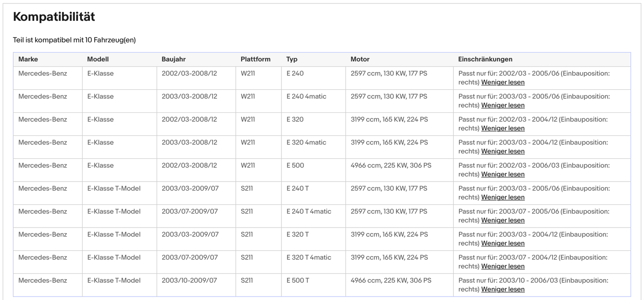Viewport: 644px width, 300px height.
Task: Click 'Weniger lesen' in E 240 4matic row
Action: click(x=502, y=105)
